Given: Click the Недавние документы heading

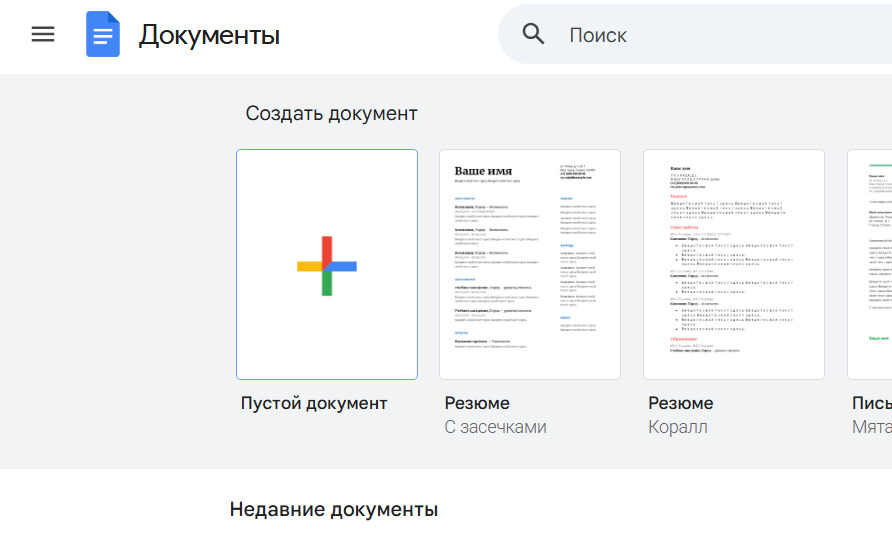Looking at the screenshot, I should [x=333, y=510].
